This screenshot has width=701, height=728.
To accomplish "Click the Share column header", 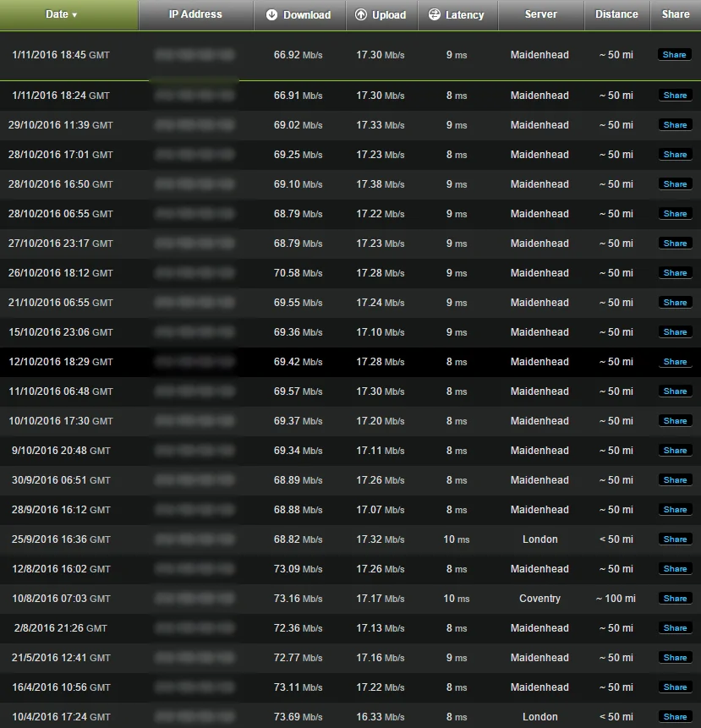I will click(676, 15).
